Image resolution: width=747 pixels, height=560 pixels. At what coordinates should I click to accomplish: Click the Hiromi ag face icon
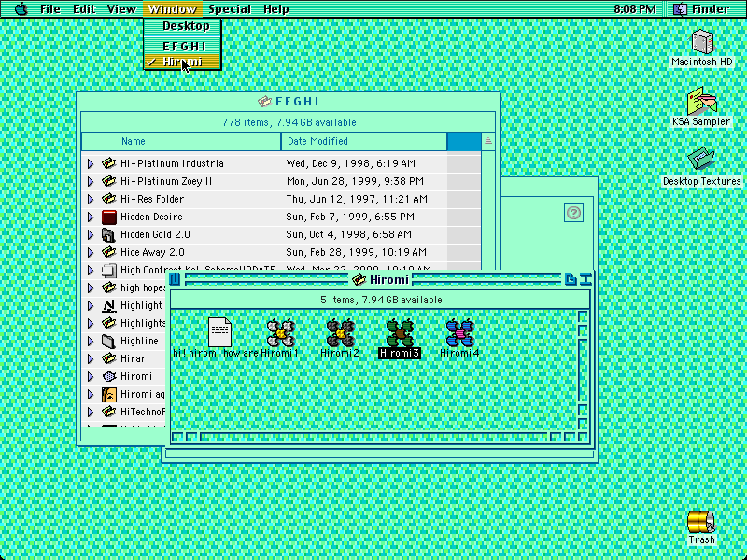click(109, 394)
